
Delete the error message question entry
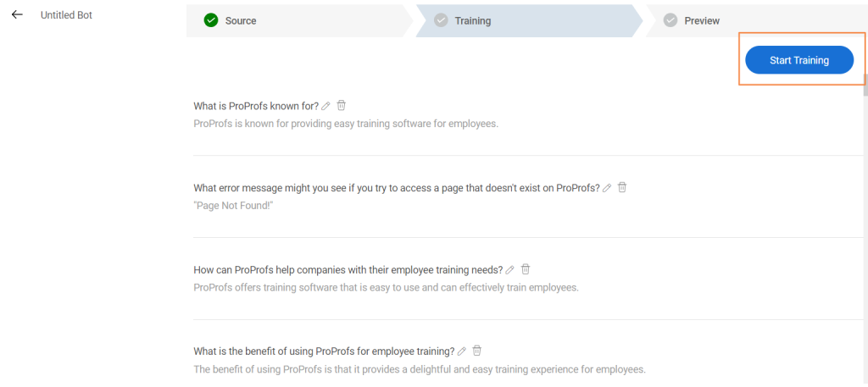pyautogui.click(x=622, y=187)
